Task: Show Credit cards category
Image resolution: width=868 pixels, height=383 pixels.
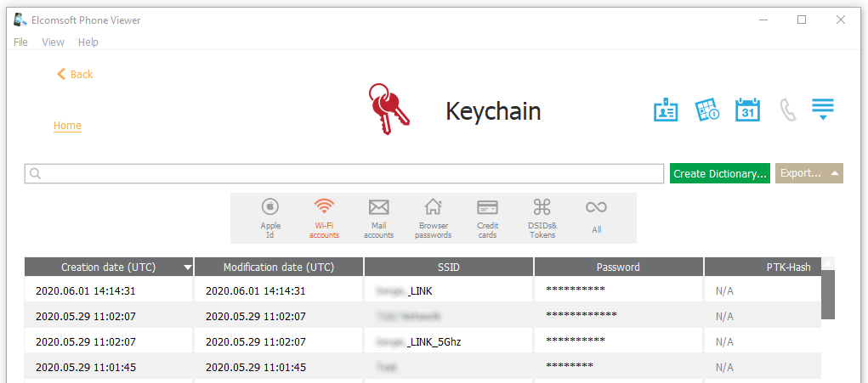Action: pos(487,217)
